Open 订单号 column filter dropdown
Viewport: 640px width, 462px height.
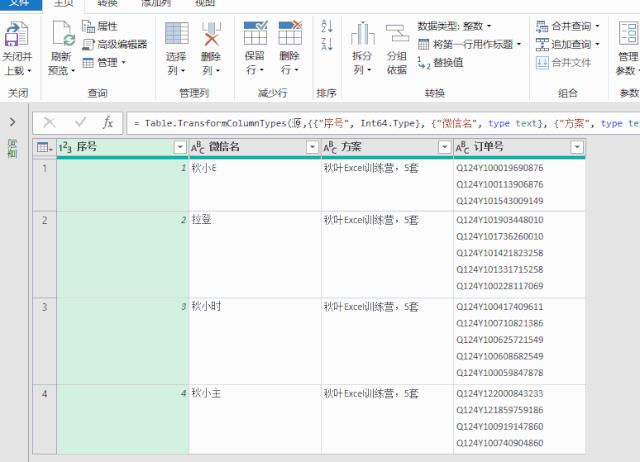(577, 147)
